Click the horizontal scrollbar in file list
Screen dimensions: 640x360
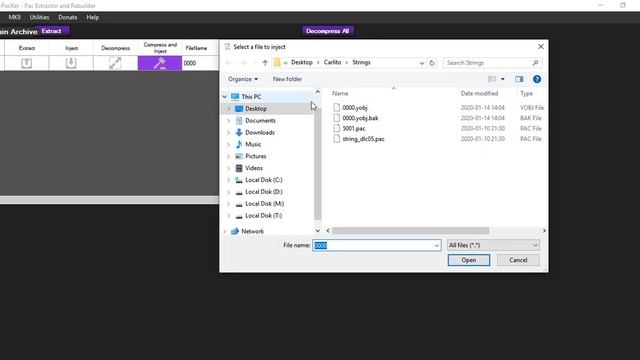coord(410,231)
